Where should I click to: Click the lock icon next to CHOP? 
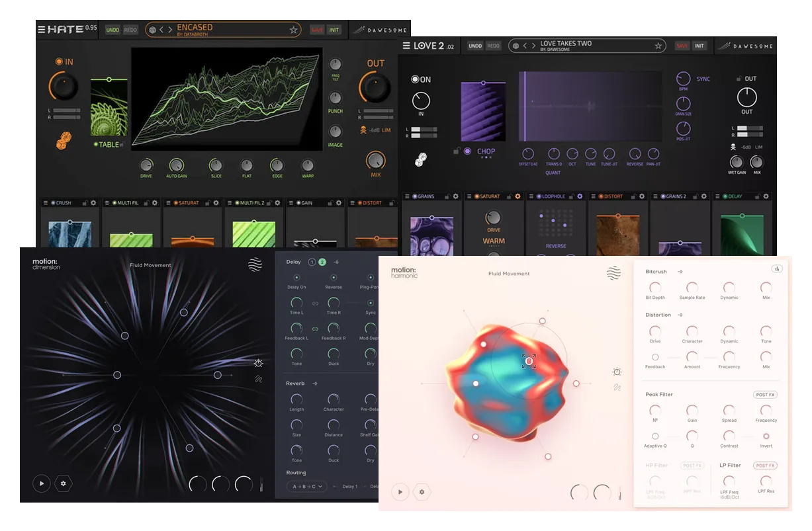click(457, 151)
